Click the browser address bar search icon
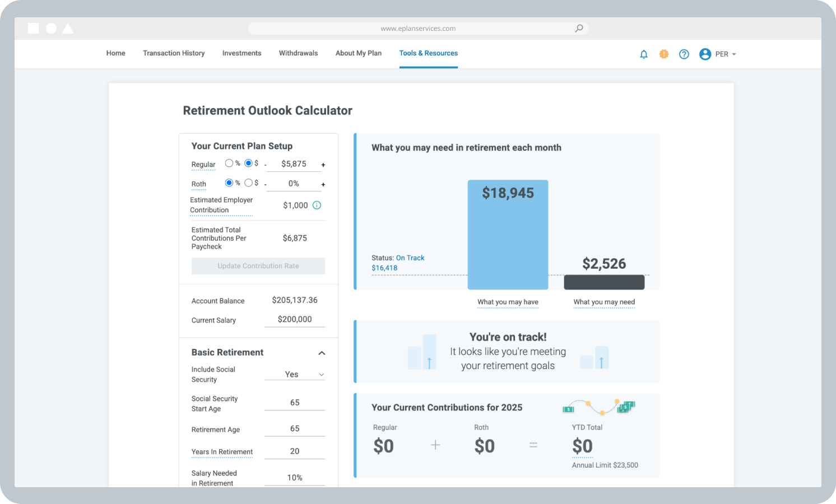Image resolution: width=836 pixels, height=504 pixels. [x=579, y=29]
